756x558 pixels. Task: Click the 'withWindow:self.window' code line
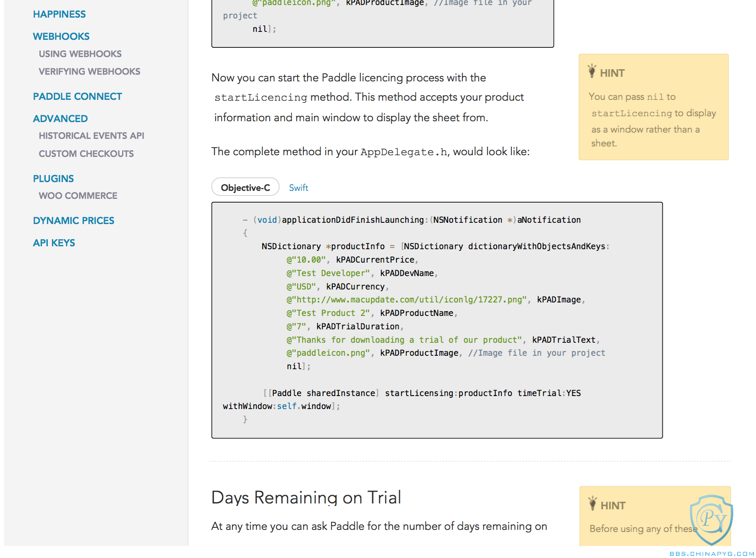point(281,406)
